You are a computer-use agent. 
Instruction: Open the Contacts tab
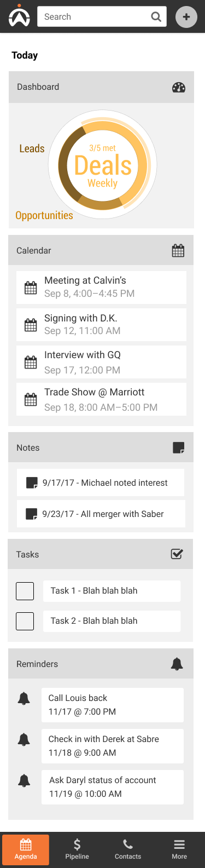pyautogui.click(x=128, y=849)
